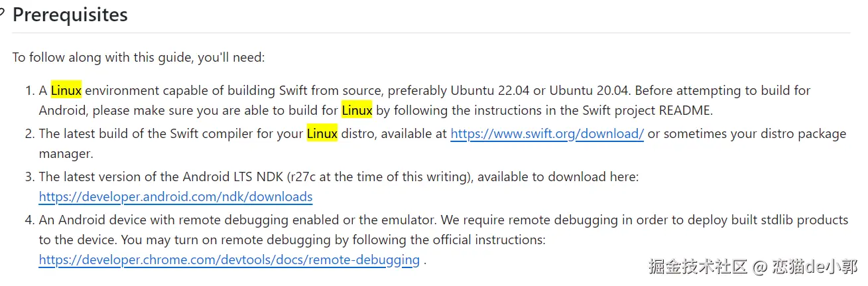The width and height of the screenshot is (868, 286).
Task: Click the anchor icon beside Prerequisites heading
Action: (x=2, y=15)
